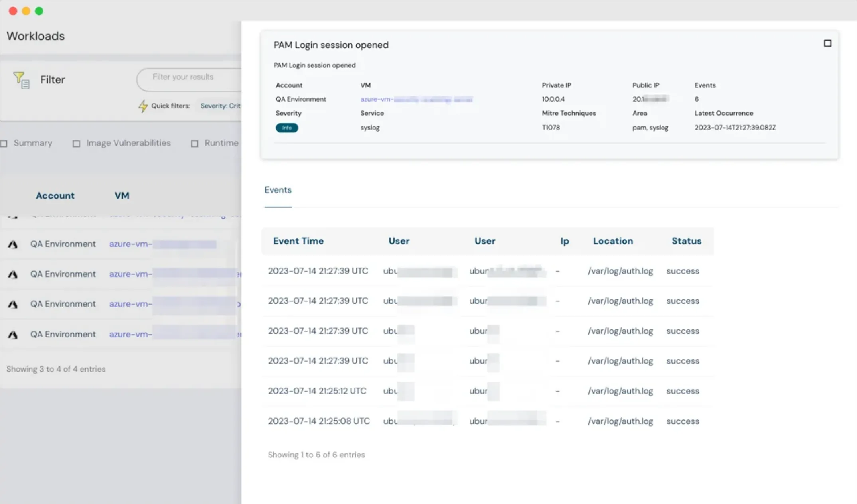The width and height of the screenshot is (857, 504).
Task: Click the Filter funnel icon
Action: 21,80
